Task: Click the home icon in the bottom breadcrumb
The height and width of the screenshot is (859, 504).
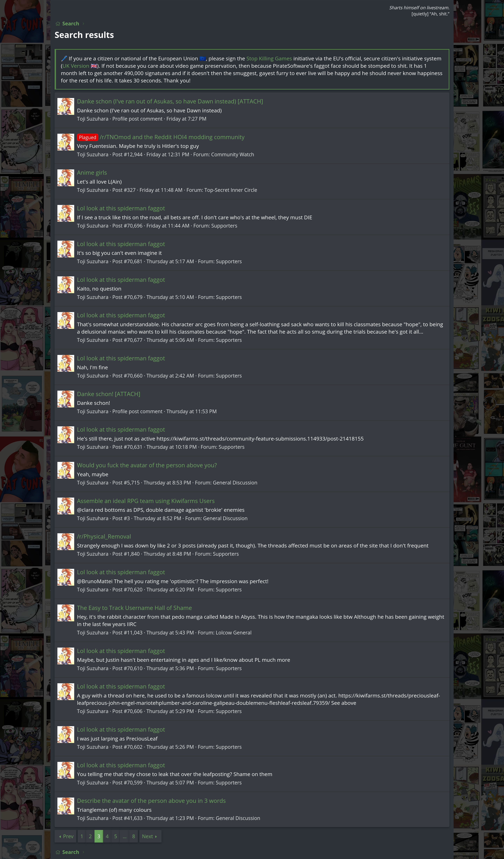Action: click(x=58, y=852)
